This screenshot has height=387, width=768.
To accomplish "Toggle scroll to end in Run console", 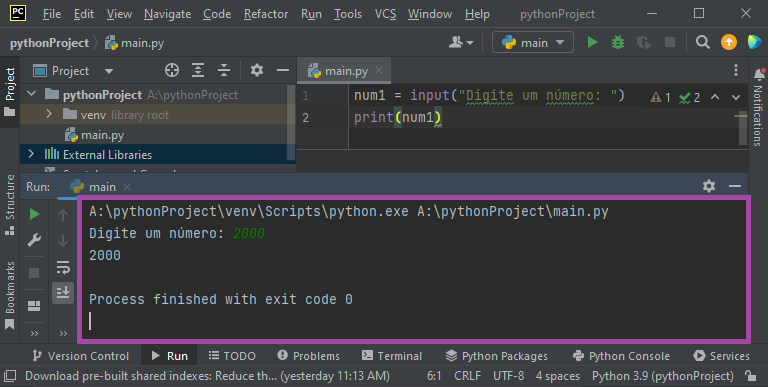I will tap(63, 292).
